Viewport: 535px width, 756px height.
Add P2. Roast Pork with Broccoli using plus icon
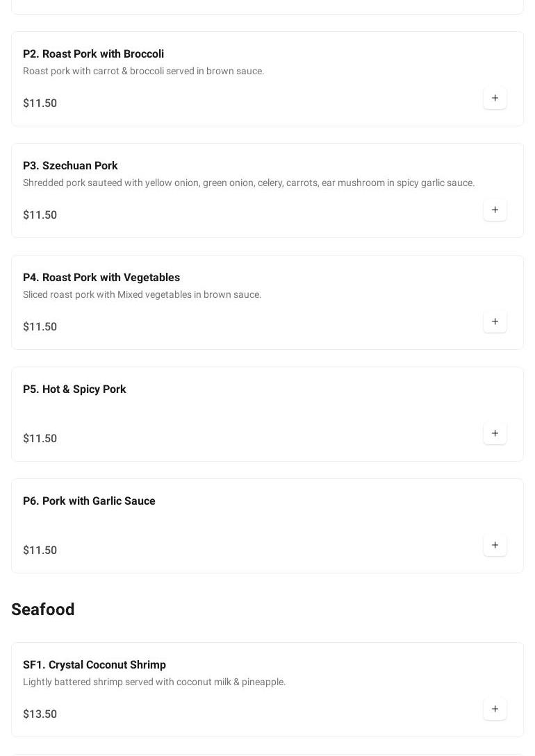tap(495, 99)
